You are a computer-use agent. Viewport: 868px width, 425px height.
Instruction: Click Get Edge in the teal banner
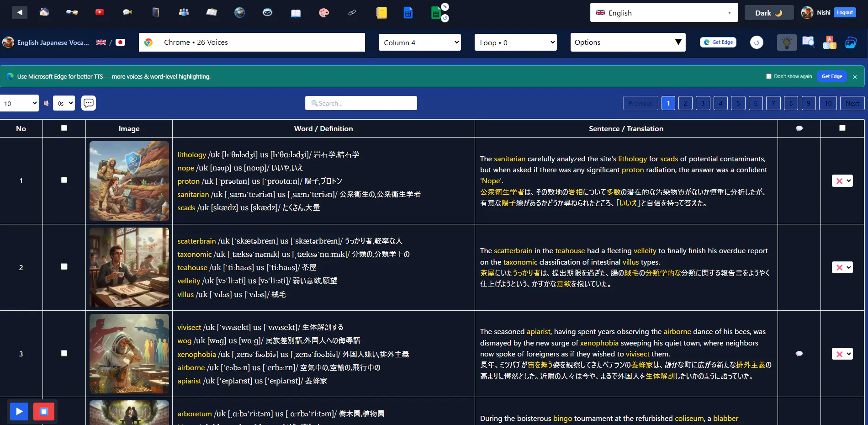pyautogui.click(x=831, y=76)
